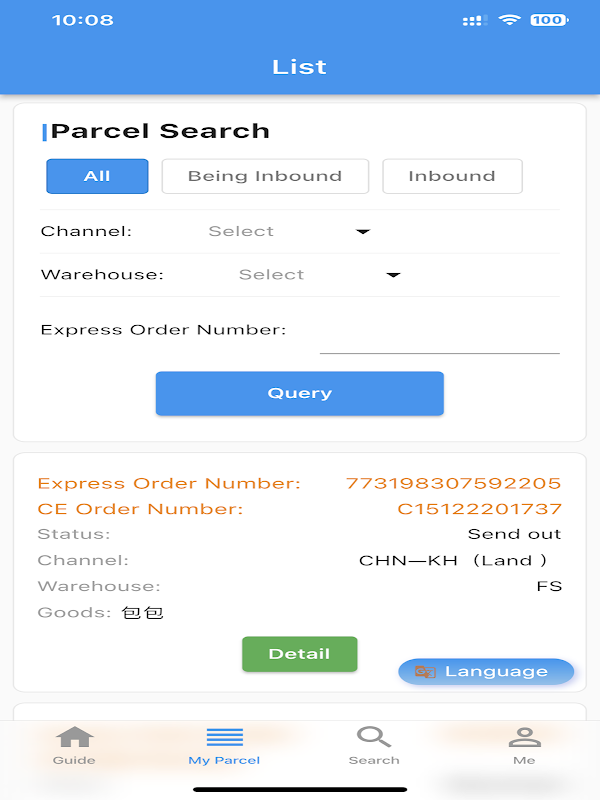Switch to the Search tab label
This screenshot has width=600, height=800.
[x=374, y=760]
